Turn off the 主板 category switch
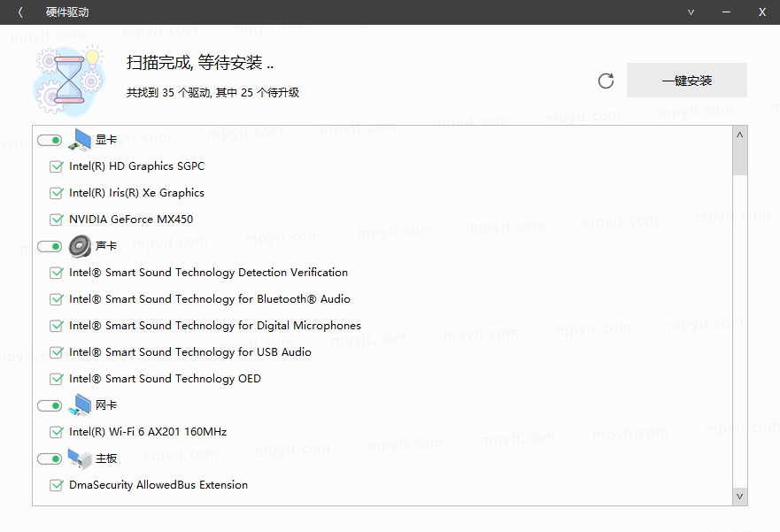The width and height of the screenshot is (780, 532). [50, 459]
